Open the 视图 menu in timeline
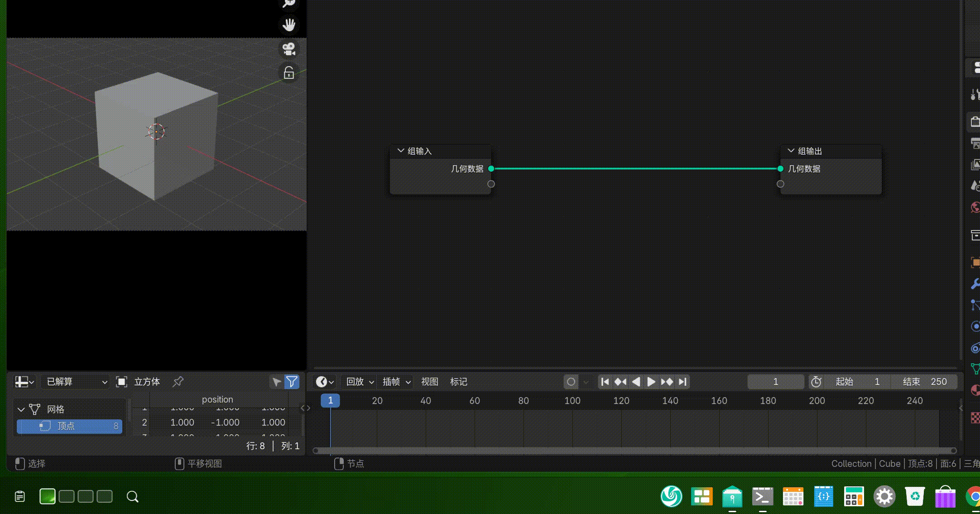 pos(429,382)
